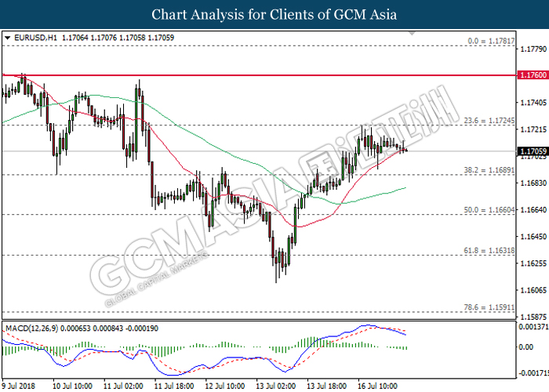
Task: Click the 13 Jul 02:00 time label
Action: (x=275, y=386)
